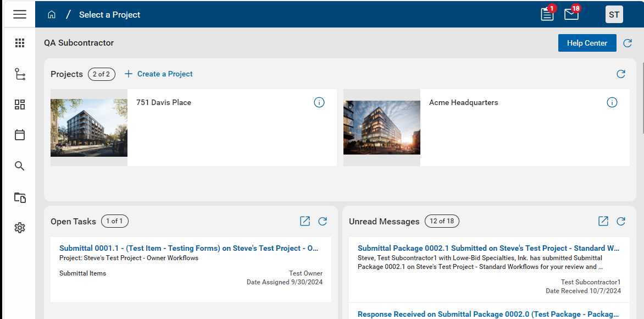The height and width of the screenshot is (319, 644).
Task: Open the documents folder icon in sidebar
Action: pos(20,197)
